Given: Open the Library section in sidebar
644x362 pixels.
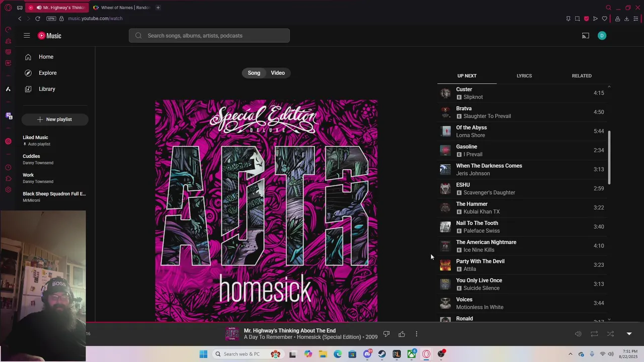Looking at the screenshot, I should [x=55, y=89].
